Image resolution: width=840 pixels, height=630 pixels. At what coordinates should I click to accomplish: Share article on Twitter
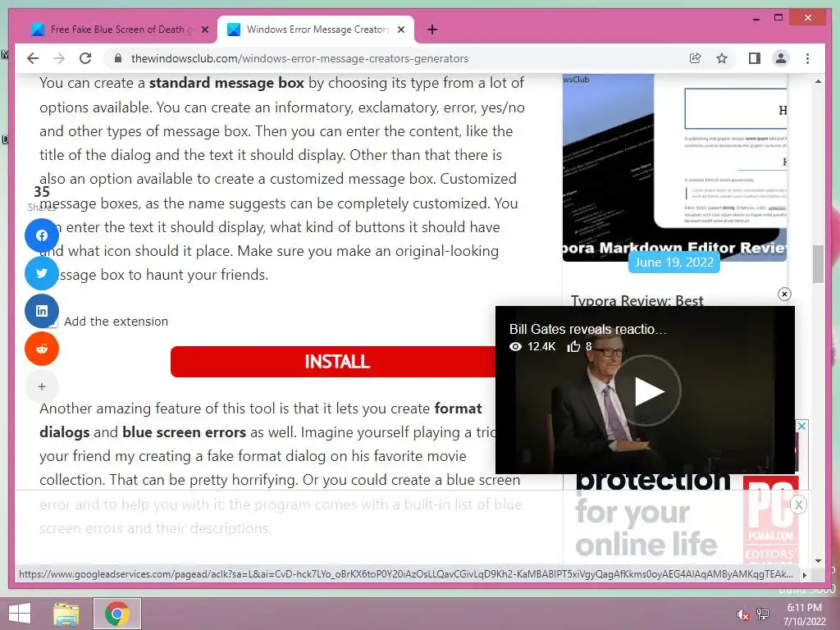coord(42,273)
